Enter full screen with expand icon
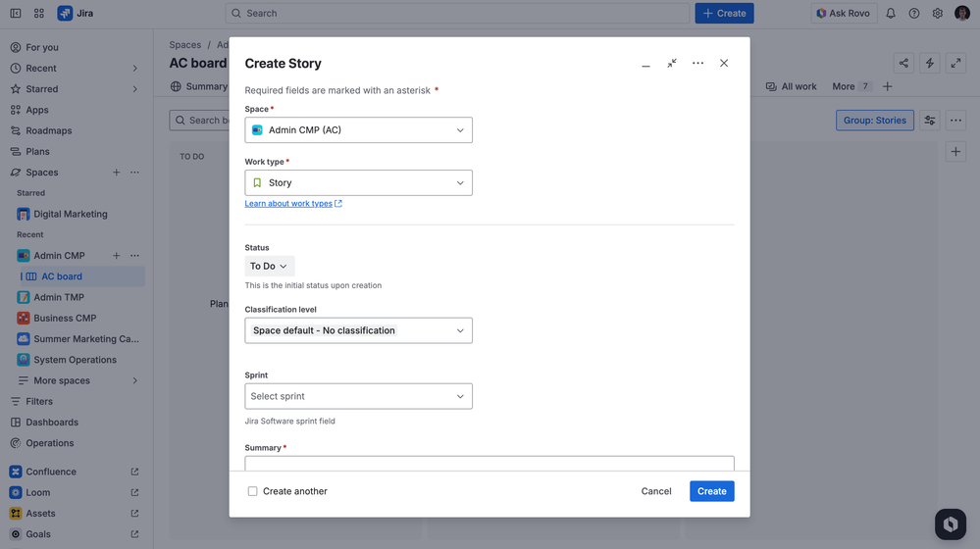This screenshot has height=549, width=980. [956, 63]
